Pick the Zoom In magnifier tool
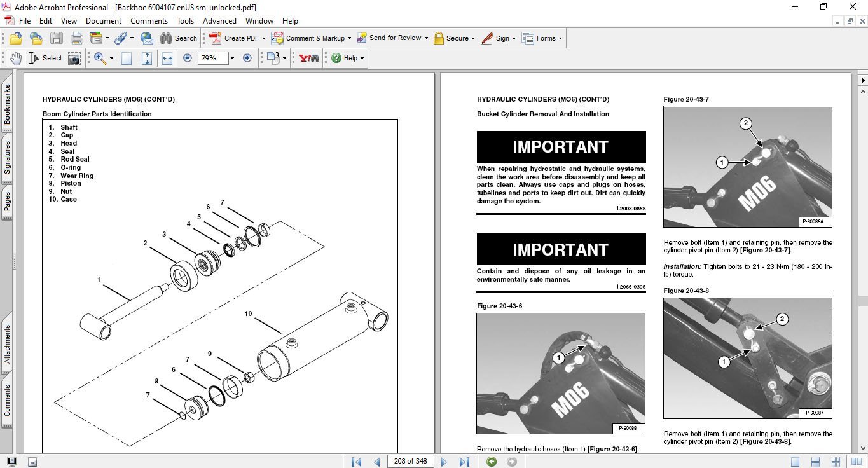Screen dimensions: 868x468 100,58
